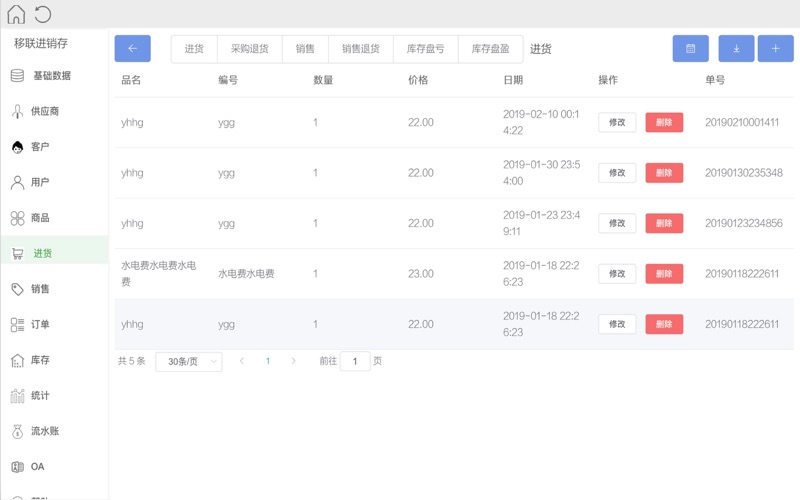This screenshot has height=500, width=800.
Task: Focus the 前往 page number input
Action: [355, 361]
